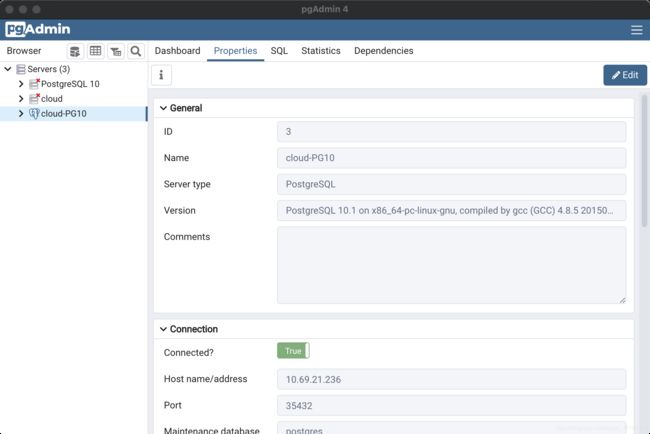This screenshot has height=434, width=650.
Task: Click the Search Objects magnifier icon
Action: click(x=136, y=51)
